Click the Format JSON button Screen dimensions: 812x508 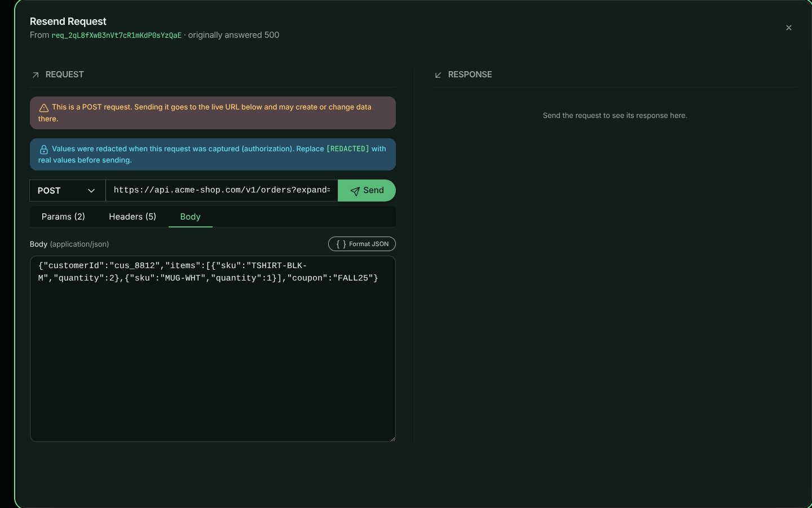click(x=362, y=244)
